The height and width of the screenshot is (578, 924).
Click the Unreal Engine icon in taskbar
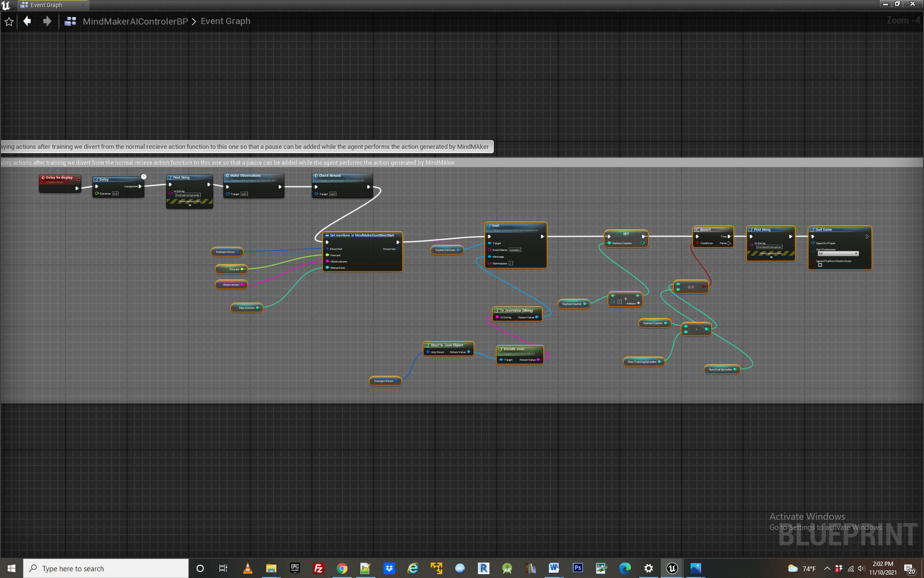click(x=672, y=568)
